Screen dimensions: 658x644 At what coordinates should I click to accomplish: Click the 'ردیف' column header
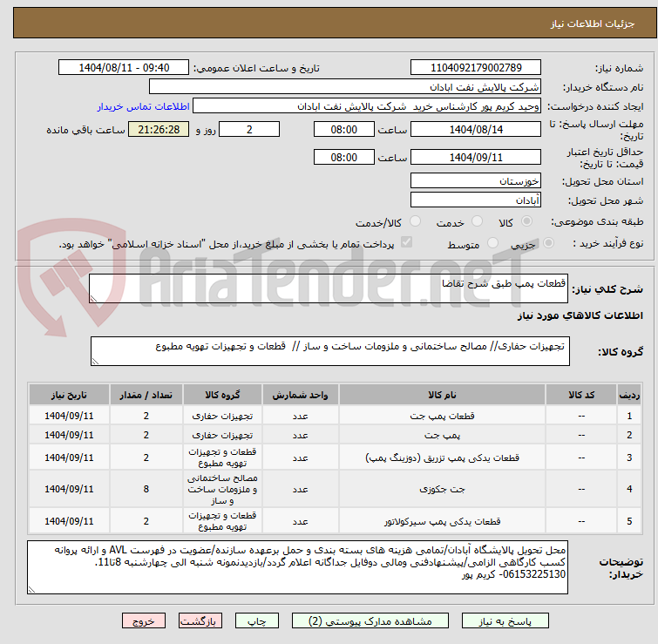[x=629, y=395]
